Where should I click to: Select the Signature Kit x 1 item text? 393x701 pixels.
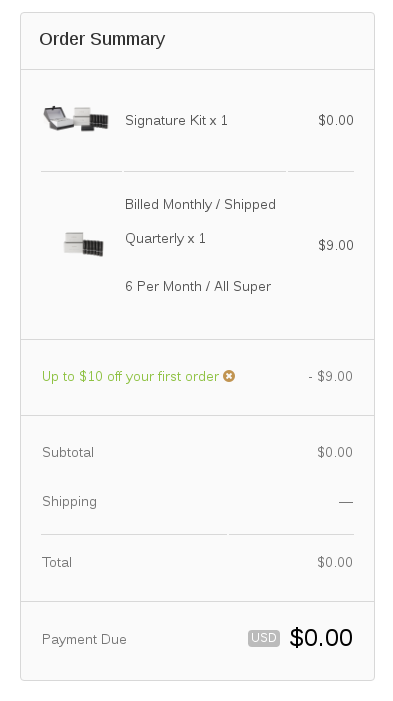(x=176, y=120)
